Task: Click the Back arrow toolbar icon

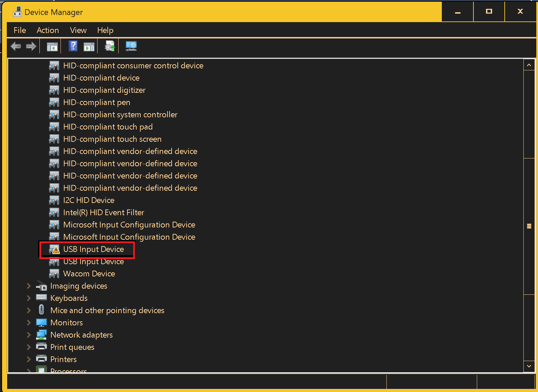Action: 16,46
